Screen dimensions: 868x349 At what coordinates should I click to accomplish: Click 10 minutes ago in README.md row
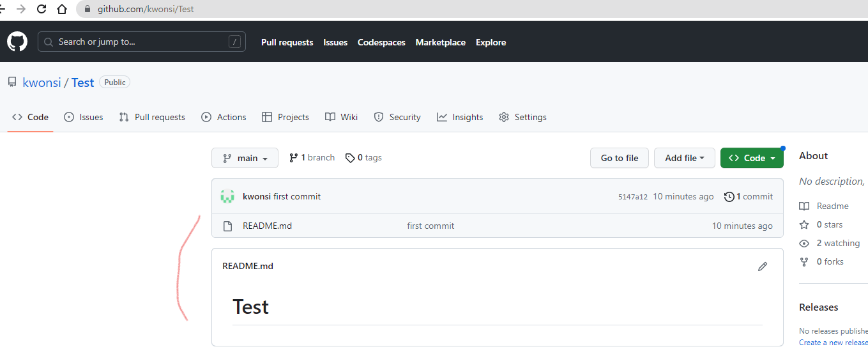(742, 226)
